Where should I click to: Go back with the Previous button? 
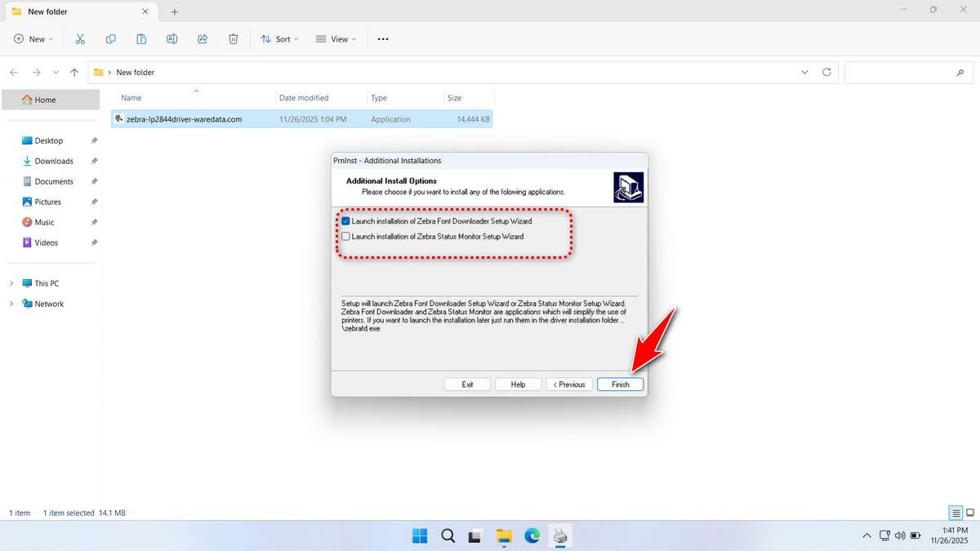(568, 384)
